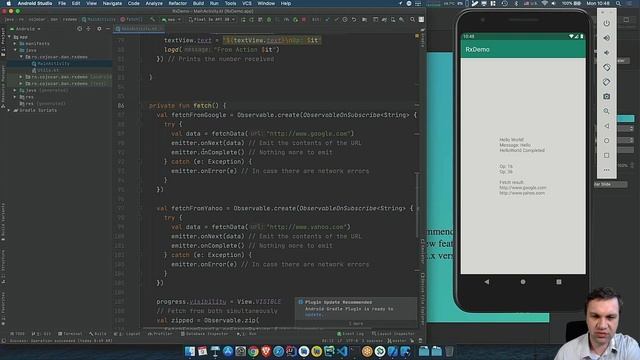The image size is (640, 360).
Task: Open Finder from the Dock
Action: coord(189,351)
